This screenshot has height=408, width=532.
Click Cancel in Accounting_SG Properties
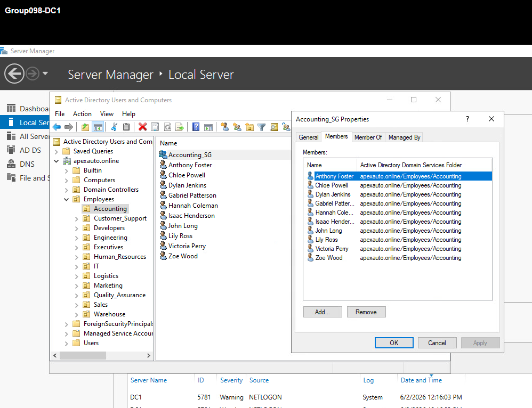point(437,343)
